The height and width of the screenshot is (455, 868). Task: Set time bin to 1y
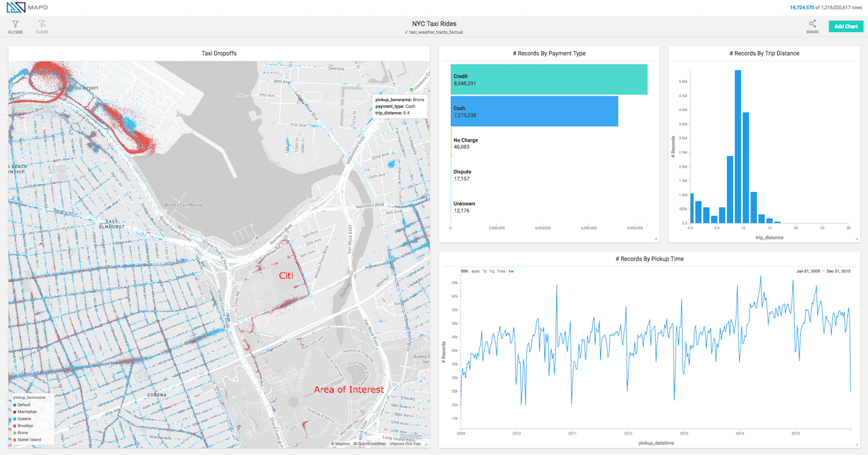[484, 271]
